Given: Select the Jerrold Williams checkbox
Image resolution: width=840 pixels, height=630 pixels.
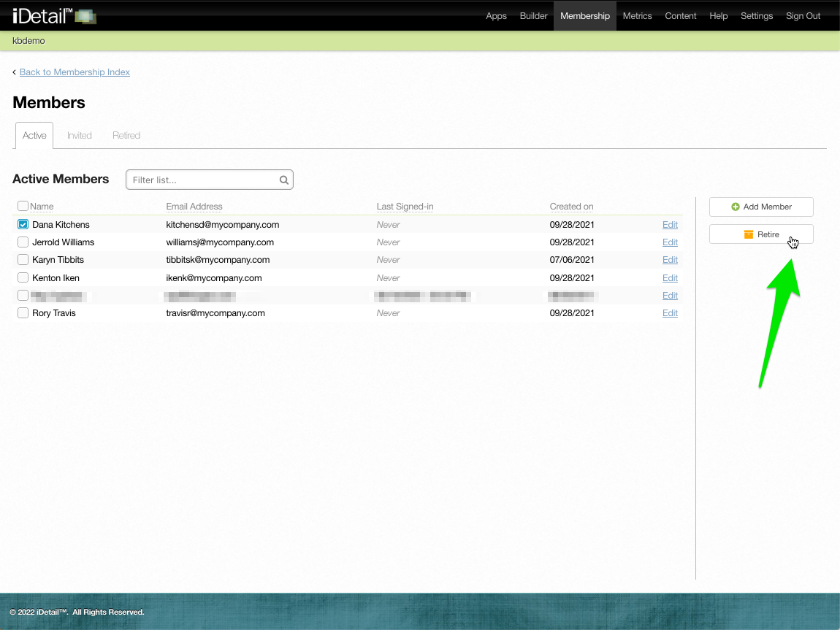Looking at the screenshot, I should point(23,242).
